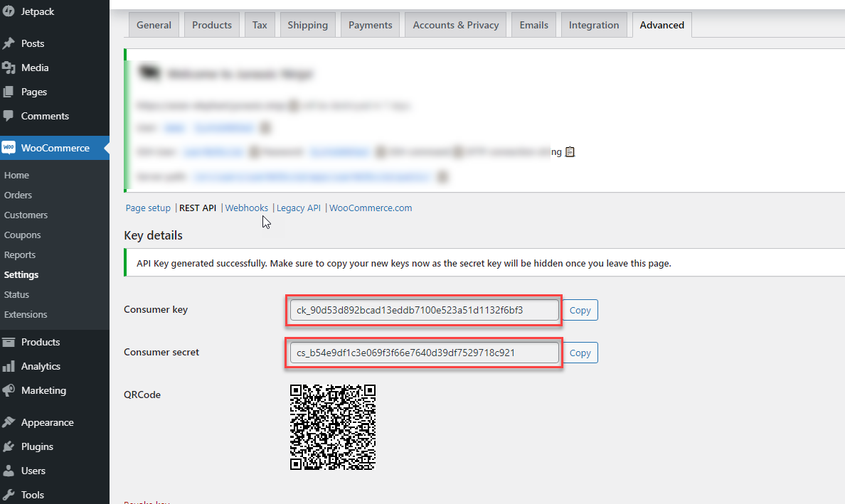Click the WooCommerce logo icon
845x504 pixels.
coord(8,148)
